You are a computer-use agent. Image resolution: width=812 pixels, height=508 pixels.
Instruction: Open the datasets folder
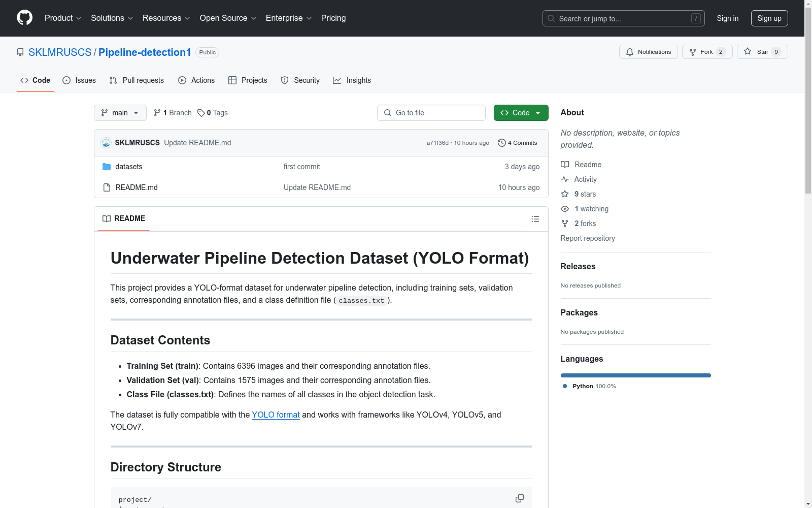pyautogui.click(x=128, y=167)
